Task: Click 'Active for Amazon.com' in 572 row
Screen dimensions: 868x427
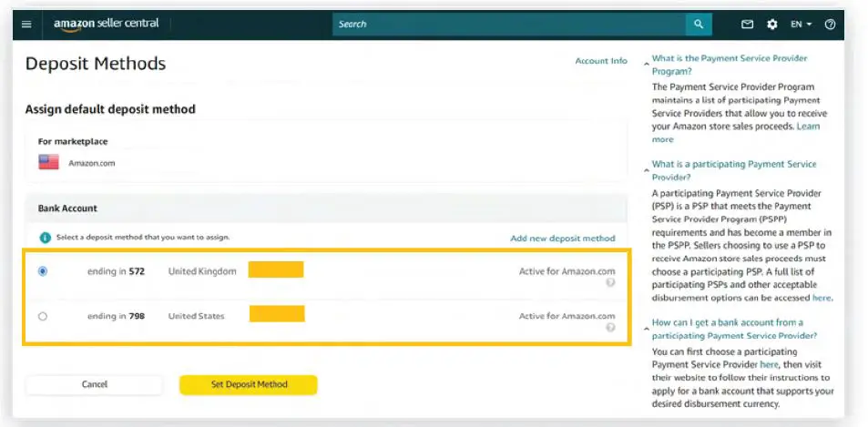Action: click(x=567, y=271)
